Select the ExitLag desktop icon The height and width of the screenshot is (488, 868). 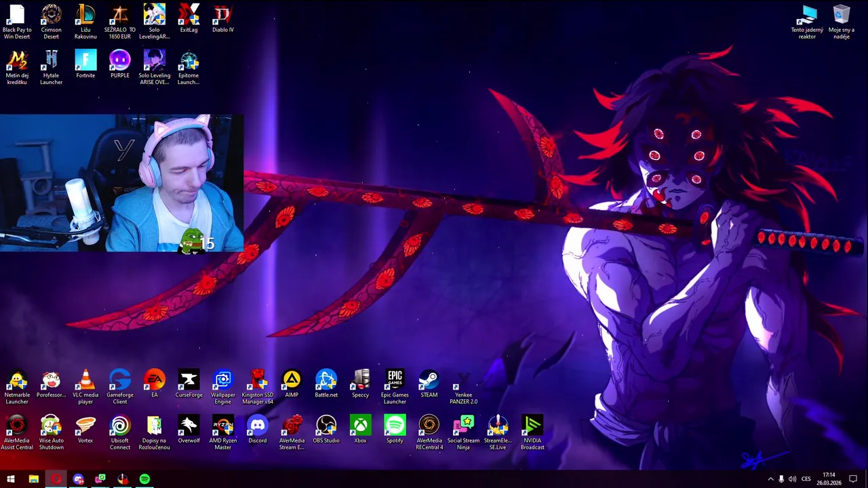click(189, 18)
